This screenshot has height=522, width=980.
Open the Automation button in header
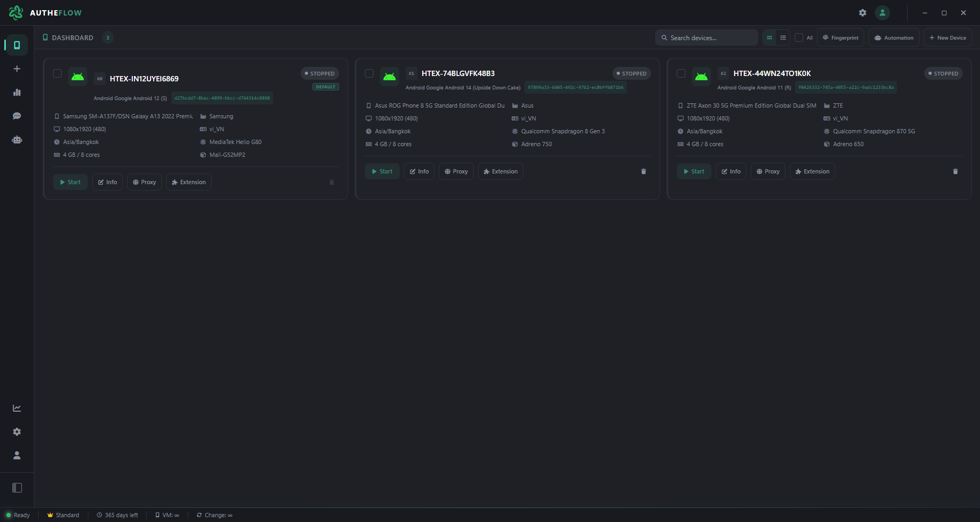coord(894,37)
